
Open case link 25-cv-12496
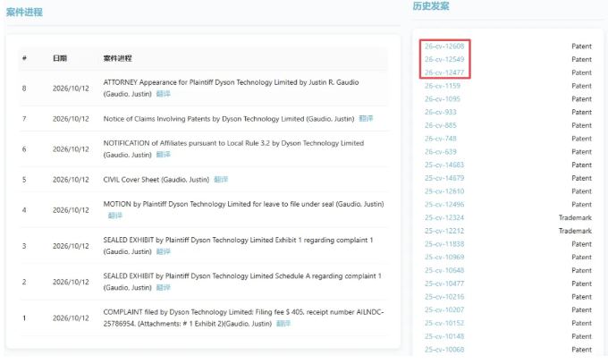444,205
